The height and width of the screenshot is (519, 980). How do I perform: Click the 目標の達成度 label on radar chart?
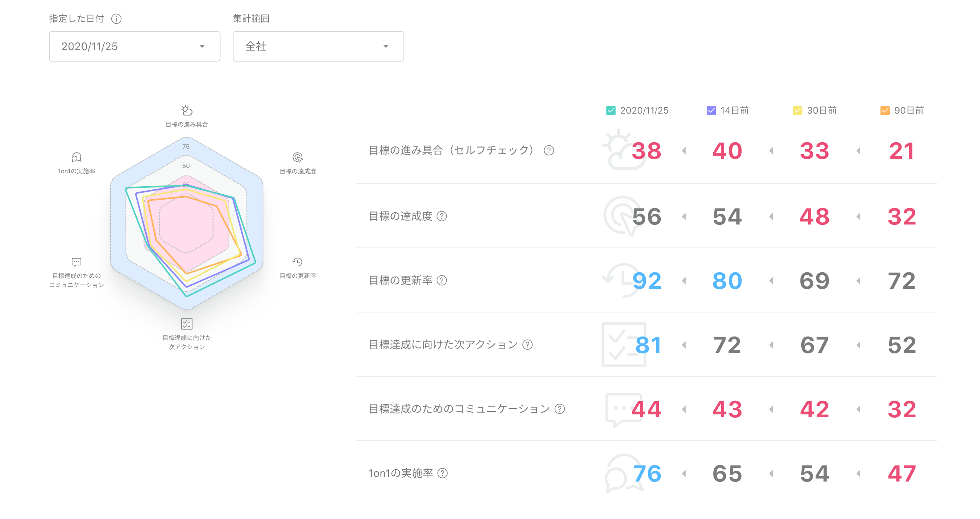tap(298, 171)
